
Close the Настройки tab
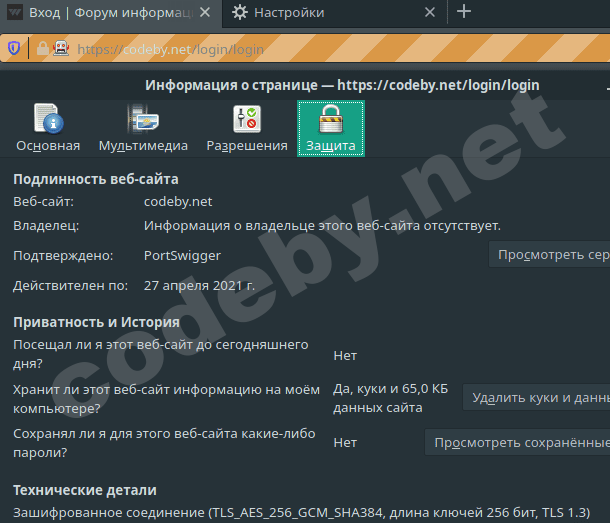tap(430, 12)
